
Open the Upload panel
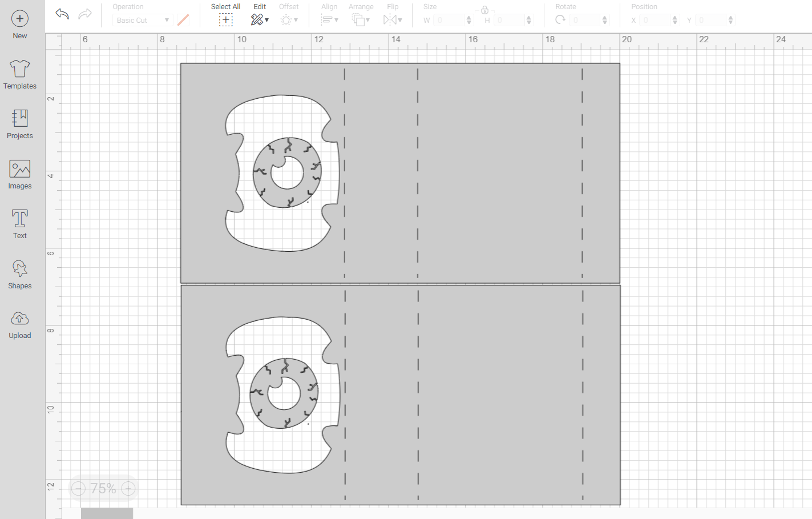pyautogui.click(x=19, y=323)
